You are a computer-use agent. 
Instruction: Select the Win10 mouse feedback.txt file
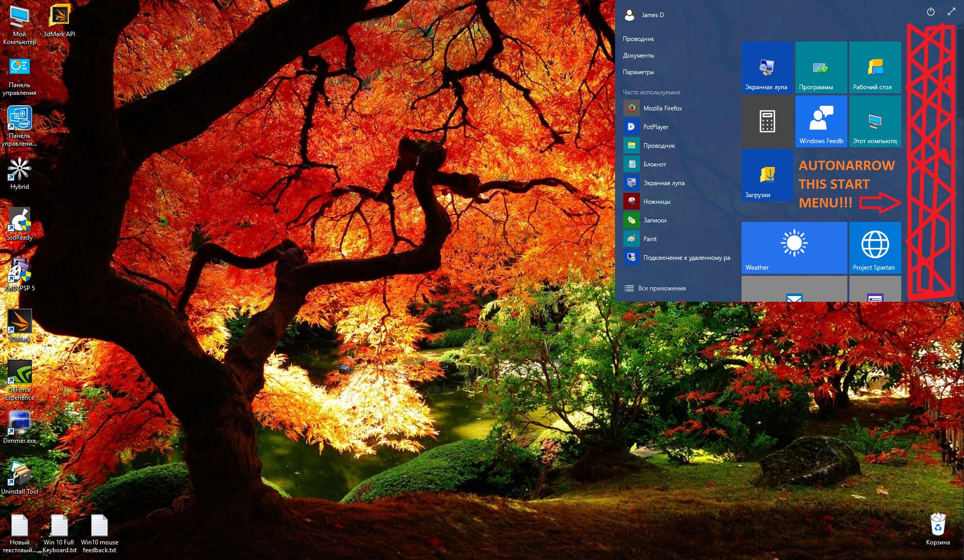100,534
